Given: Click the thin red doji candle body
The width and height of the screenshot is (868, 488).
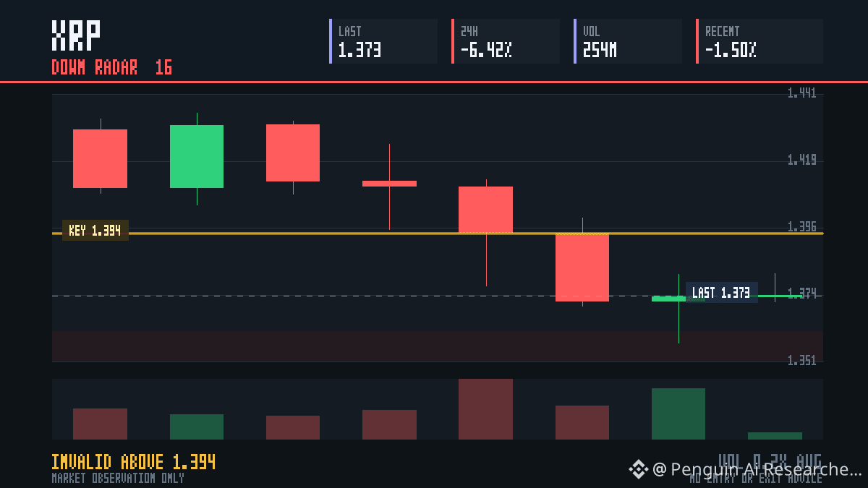Looking at the screenshot, I should point(389,184).
